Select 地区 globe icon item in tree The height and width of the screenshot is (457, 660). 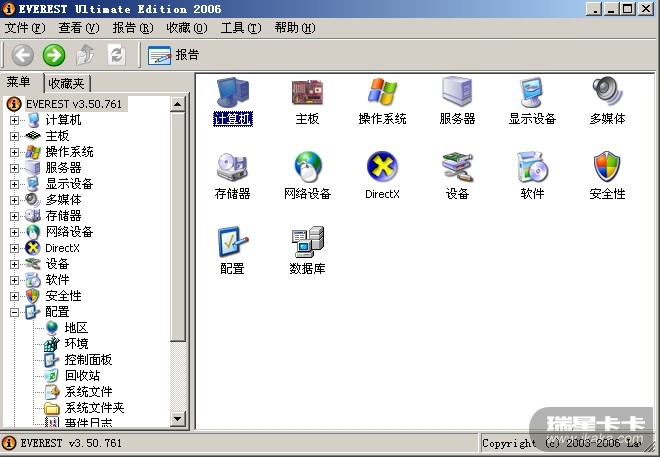[x=67, y=328]
